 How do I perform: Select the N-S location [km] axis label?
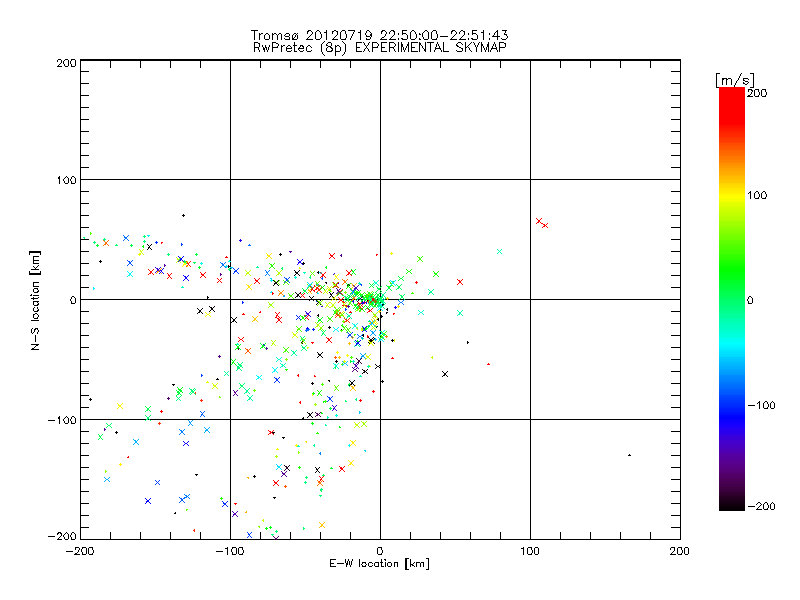(x=37, y=299)
